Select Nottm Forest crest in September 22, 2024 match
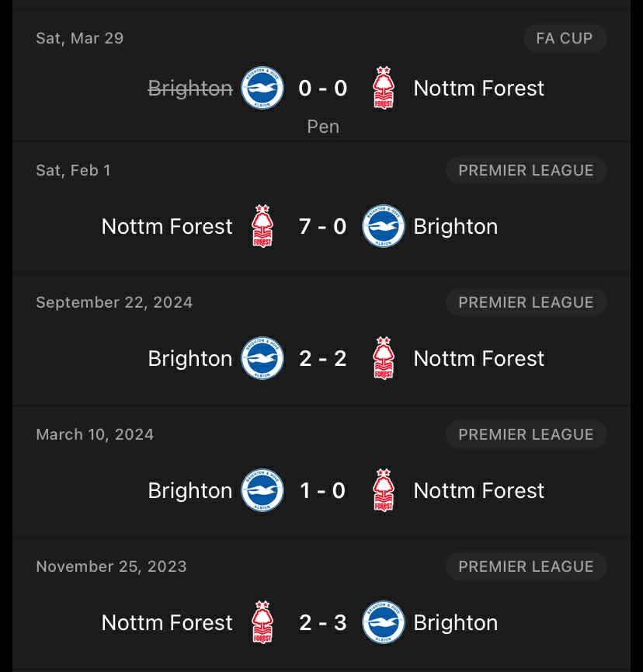The image size is (643, 672). point(384,358)
